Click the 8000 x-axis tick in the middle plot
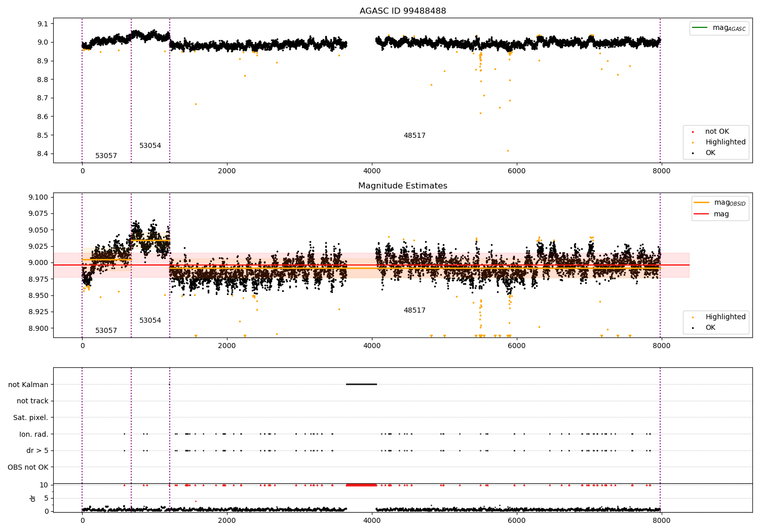This screenshot has width=760, height=532. pyautogui.click(x=661, y=346)
